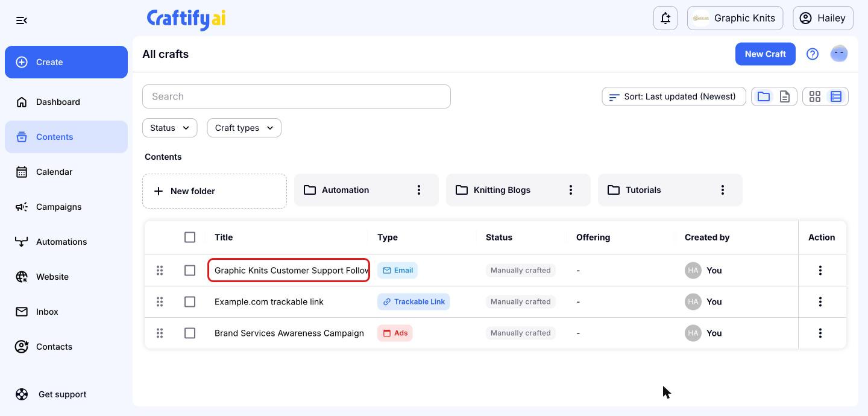The image size is (868, 416).
Task: Add a New folder
Action: pyautogui.click(x=215, y=191)
